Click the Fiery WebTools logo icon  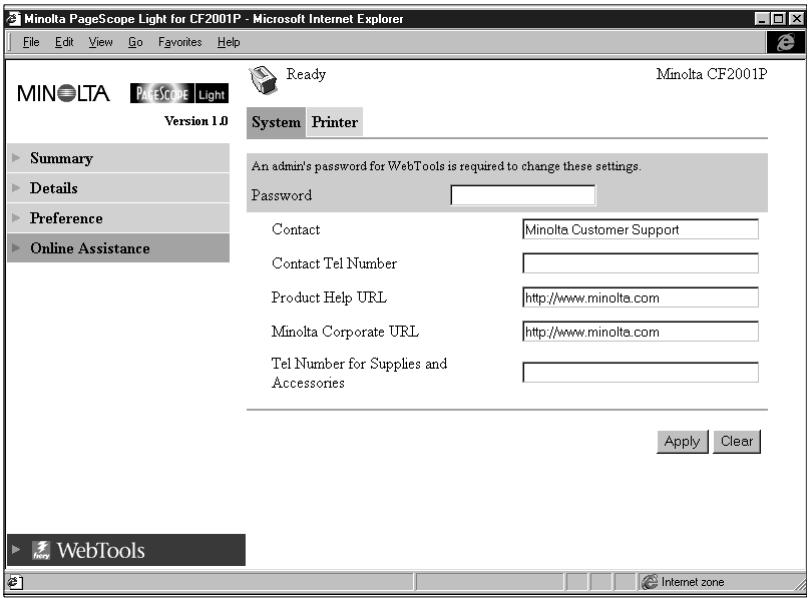coord(41,550)
